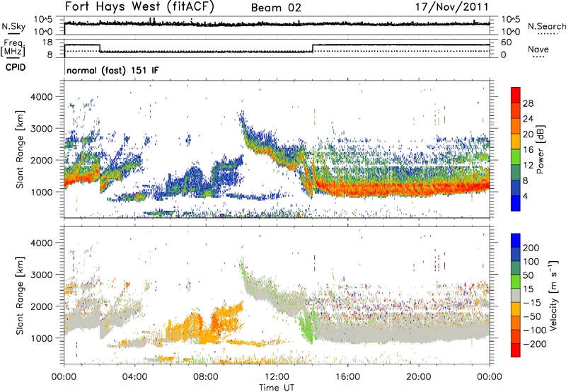Viewport: 566px width, 392px height.
Task: Click the 'N.Sky' legend label
Action: pyautogui.click(x=13, y=26)
